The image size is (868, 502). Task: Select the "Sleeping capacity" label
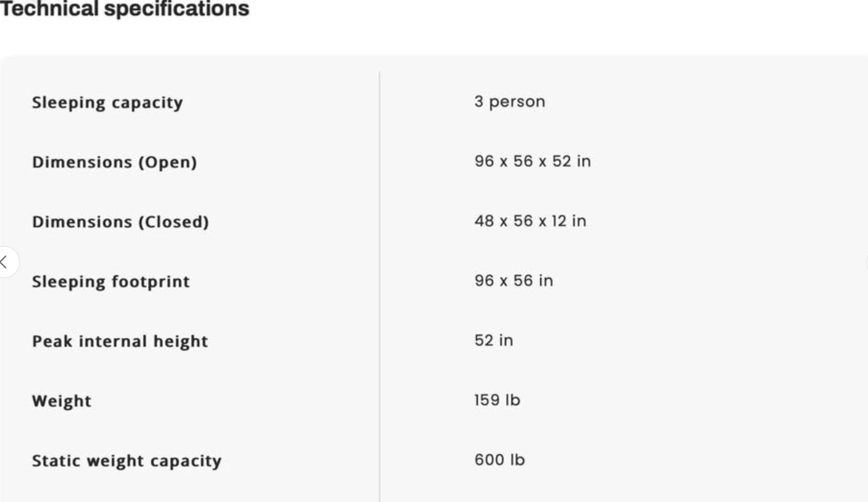point(107,102)
